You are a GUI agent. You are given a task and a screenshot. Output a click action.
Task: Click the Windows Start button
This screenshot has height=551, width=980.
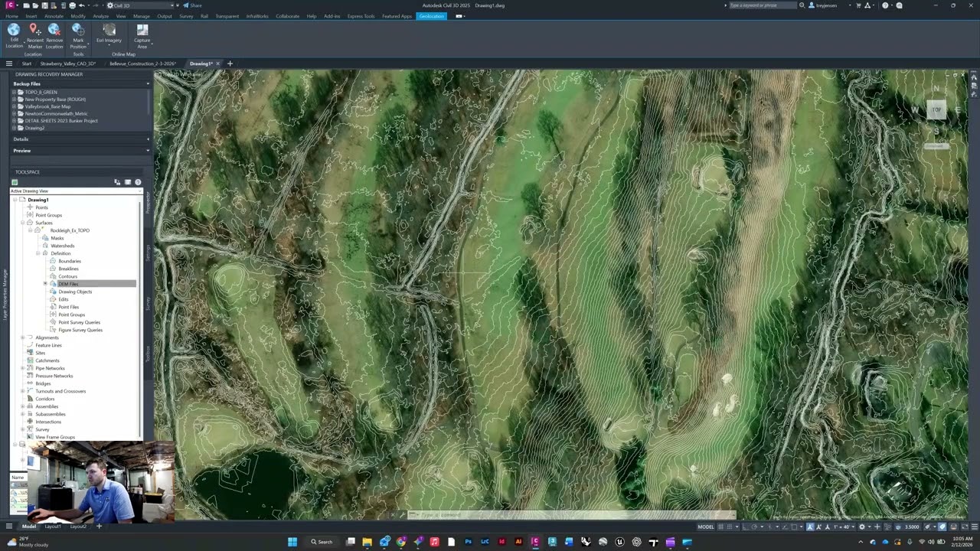pos(292,542)
